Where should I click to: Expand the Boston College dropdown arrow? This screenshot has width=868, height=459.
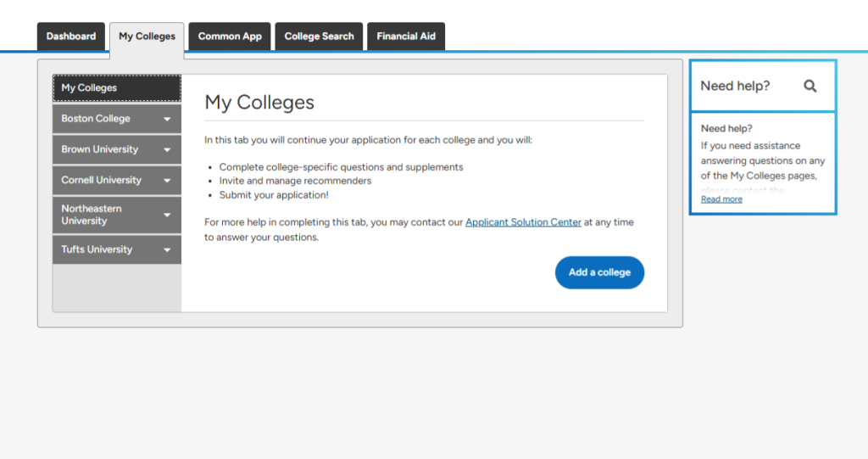pyautogui.click(x=167, y=119)
